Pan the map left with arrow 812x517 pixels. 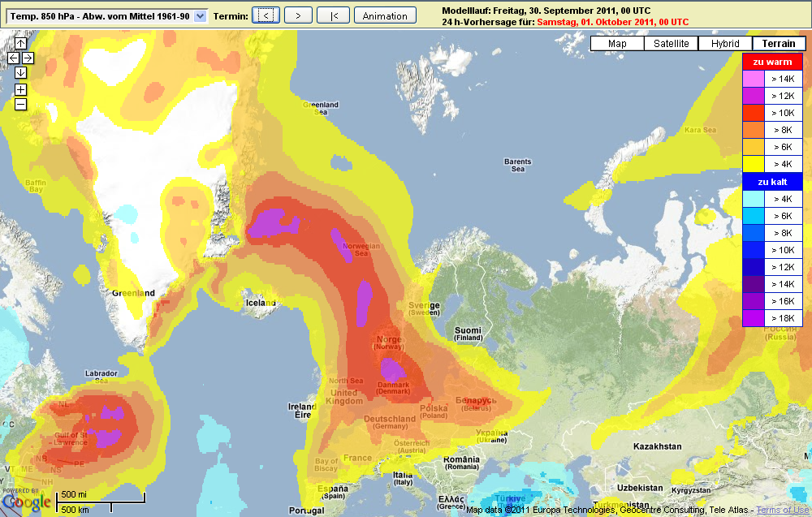pyautogui.click(x=14, y=58)
